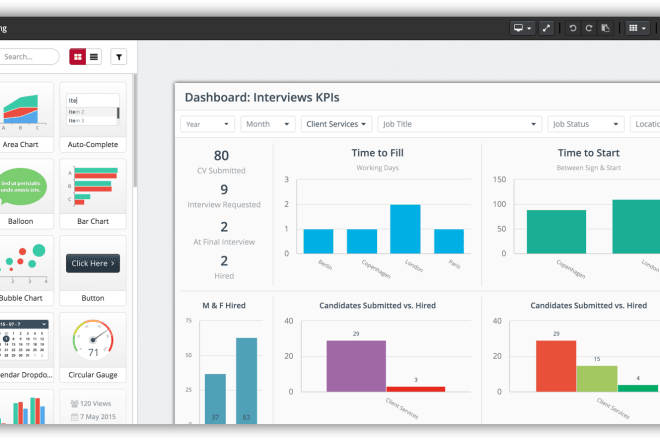The width and height of the screenshot is (660, 440).
Task: Switch widget list to list view
Action: [x=94, y=56]
